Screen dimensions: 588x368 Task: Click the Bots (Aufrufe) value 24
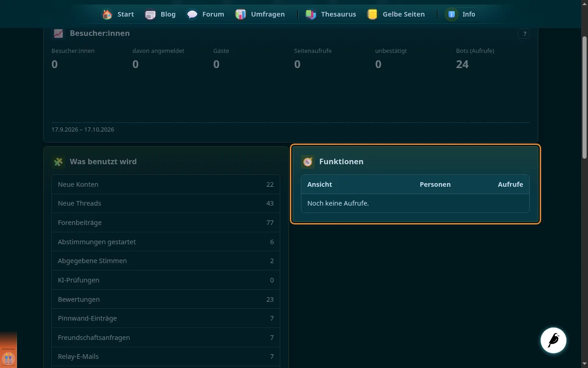[462, 64]
